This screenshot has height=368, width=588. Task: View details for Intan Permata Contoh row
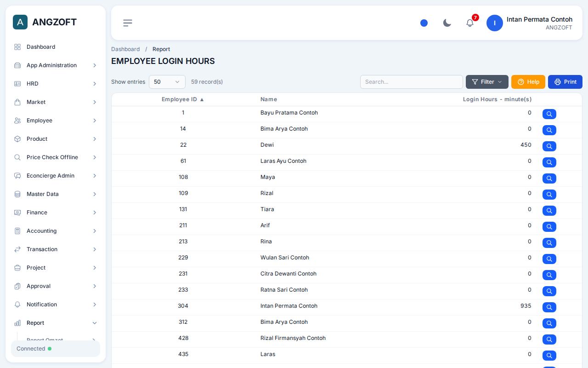[x=549, y=307]
